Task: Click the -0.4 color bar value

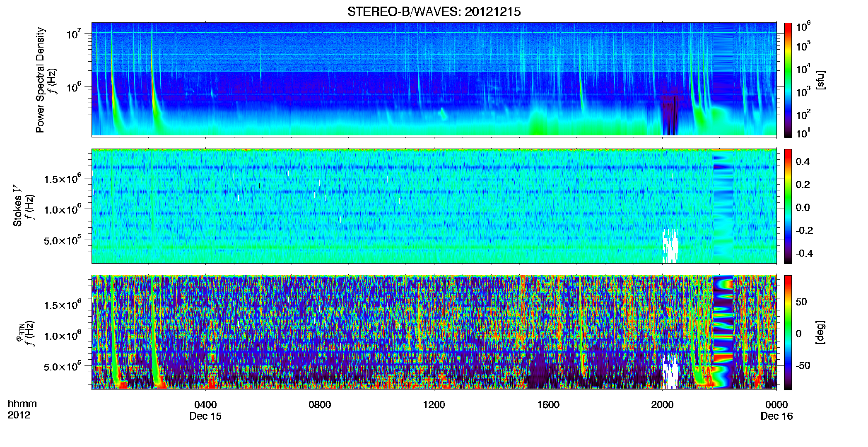Action: point(804,253)
